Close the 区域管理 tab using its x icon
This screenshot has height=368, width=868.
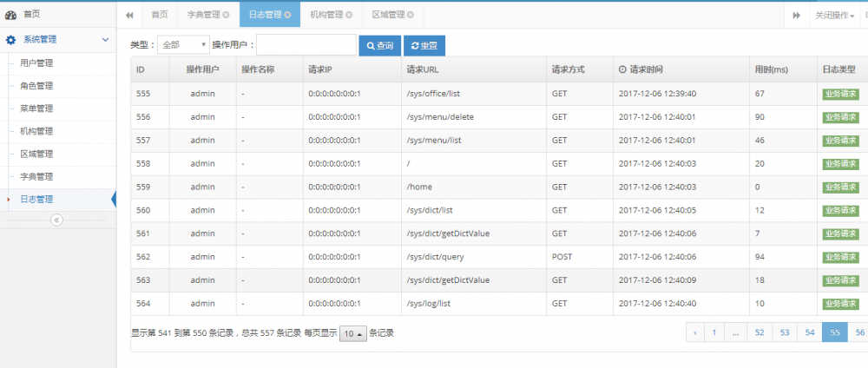(411, 15)
